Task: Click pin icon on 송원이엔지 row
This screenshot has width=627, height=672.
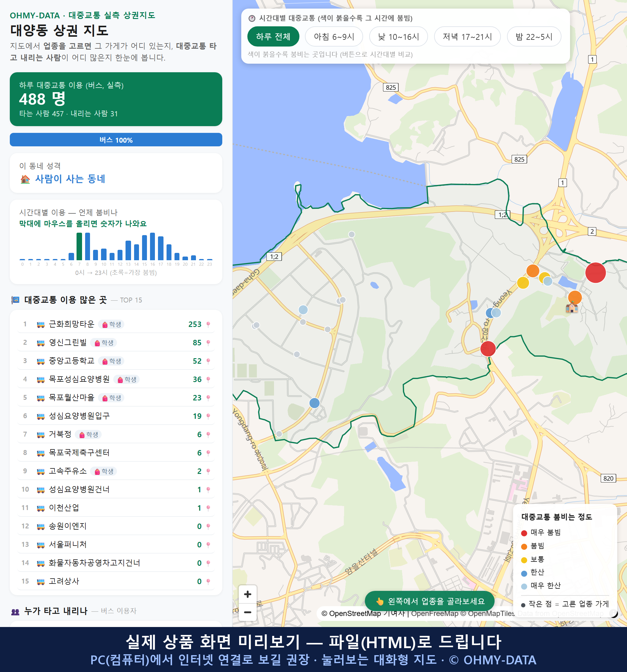Action: point(208,526)
